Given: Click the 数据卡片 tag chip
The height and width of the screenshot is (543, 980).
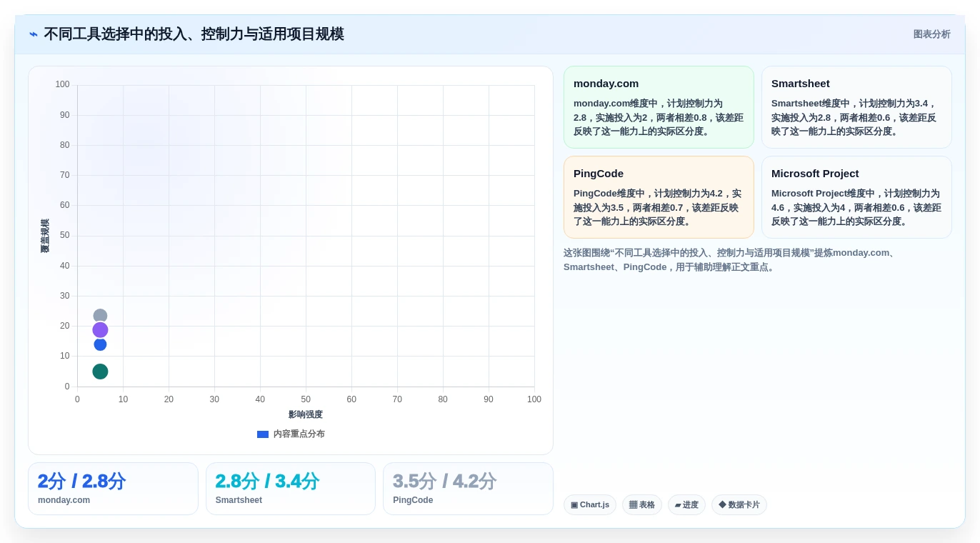Looking at the screenshot, I should 739,505.
